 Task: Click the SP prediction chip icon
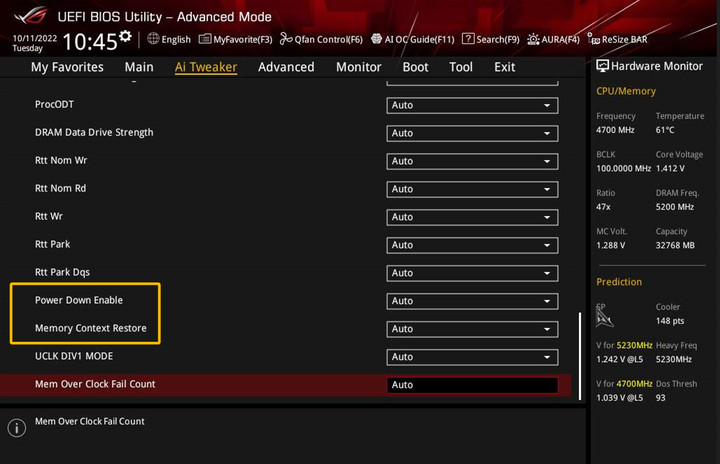tap(603, 317)
